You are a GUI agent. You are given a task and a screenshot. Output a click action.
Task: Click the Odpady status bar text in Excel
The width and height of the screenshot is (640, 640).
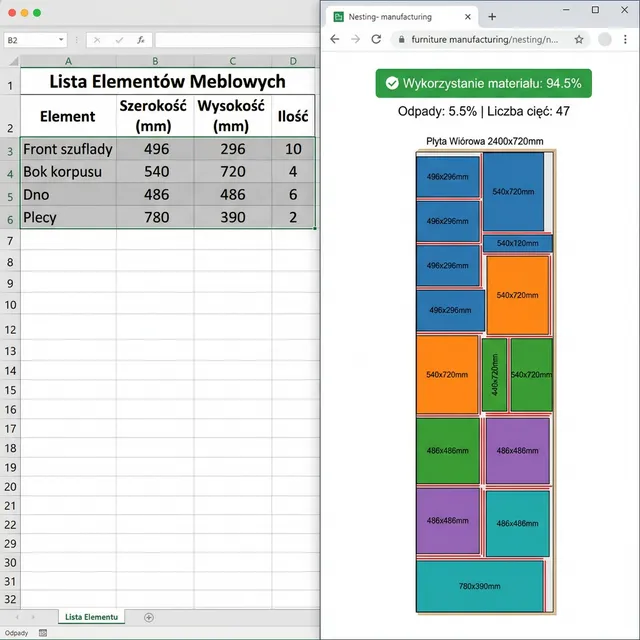click(x=16, y=633)
